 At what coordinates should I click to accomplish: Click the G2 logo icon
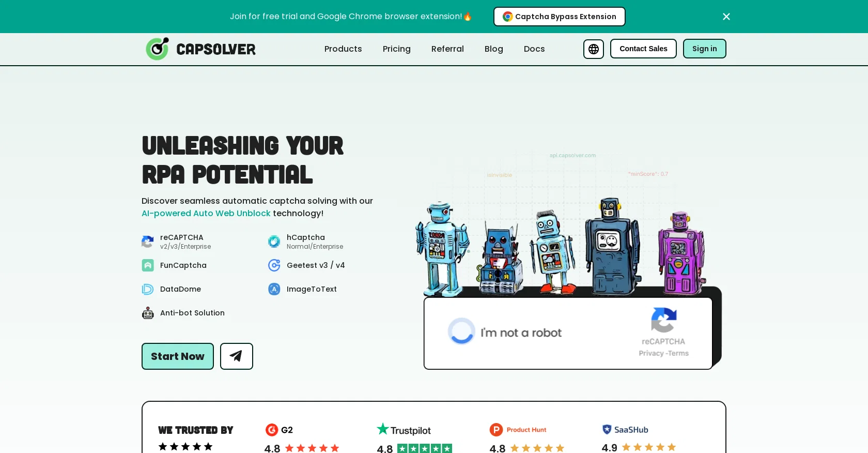tap(272, 430)
